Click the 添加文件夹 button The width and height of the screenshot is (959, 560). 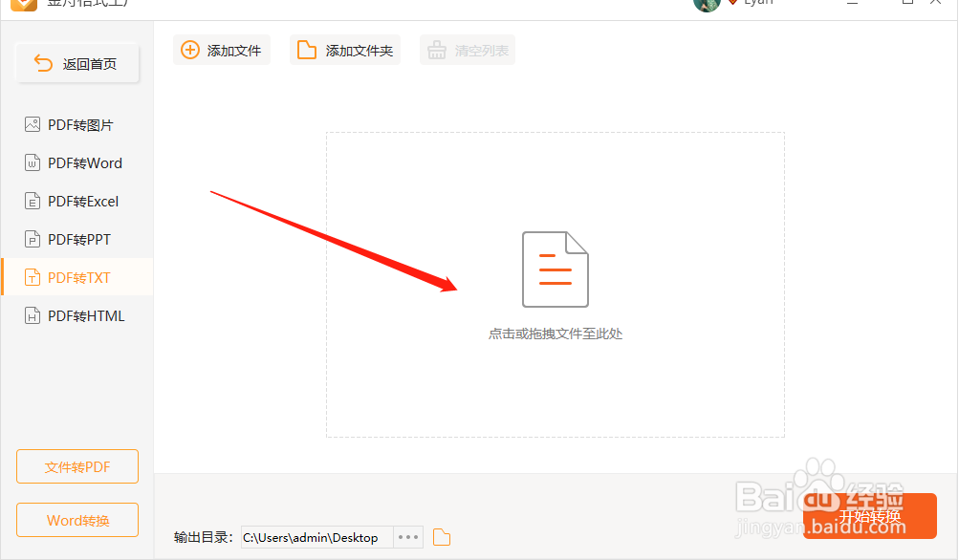pyautogui.click(x=345, y=50)
